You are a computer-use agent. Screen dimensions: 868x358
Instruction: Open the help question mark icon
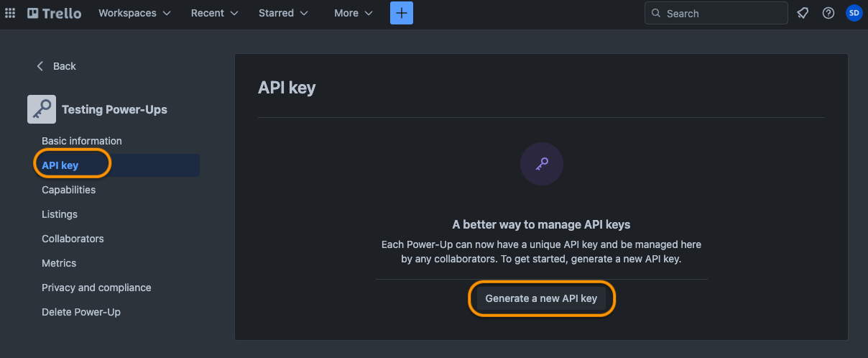click(828, 13)
